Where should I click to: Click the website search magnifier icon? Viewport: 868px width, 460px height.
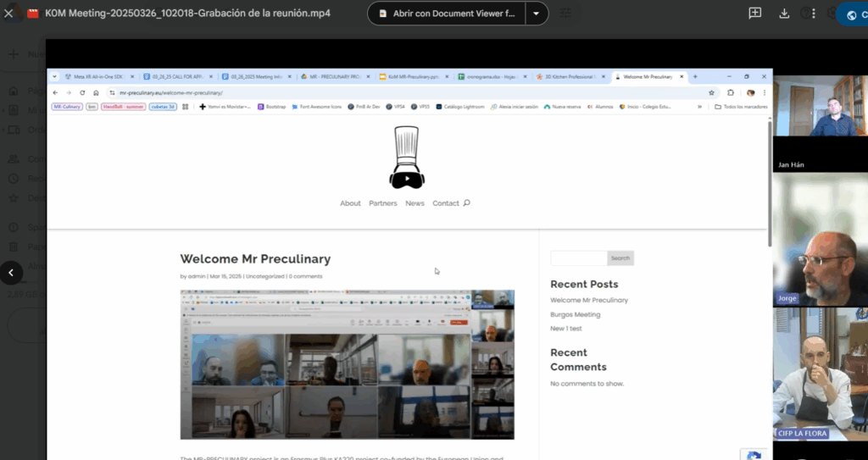(x=467, y=203)
